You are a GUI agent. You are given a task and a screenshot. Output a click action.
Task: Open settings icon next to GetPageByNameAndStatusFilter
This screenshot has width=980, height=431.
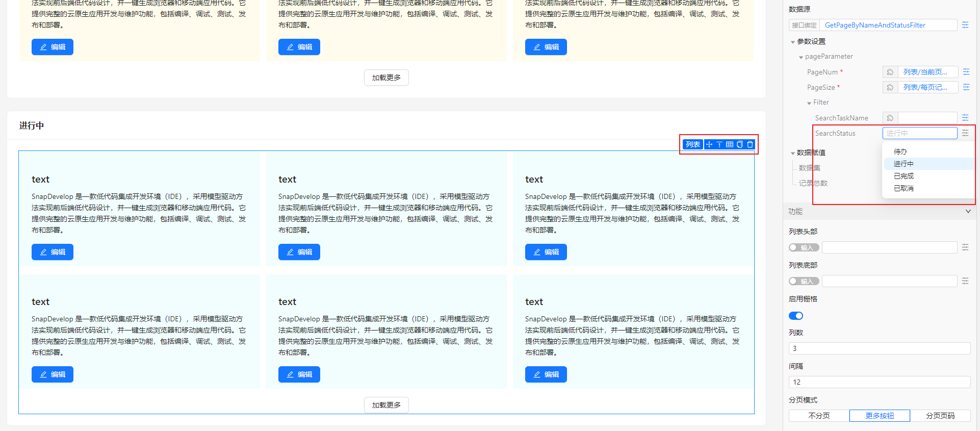[x=965, y=25]
